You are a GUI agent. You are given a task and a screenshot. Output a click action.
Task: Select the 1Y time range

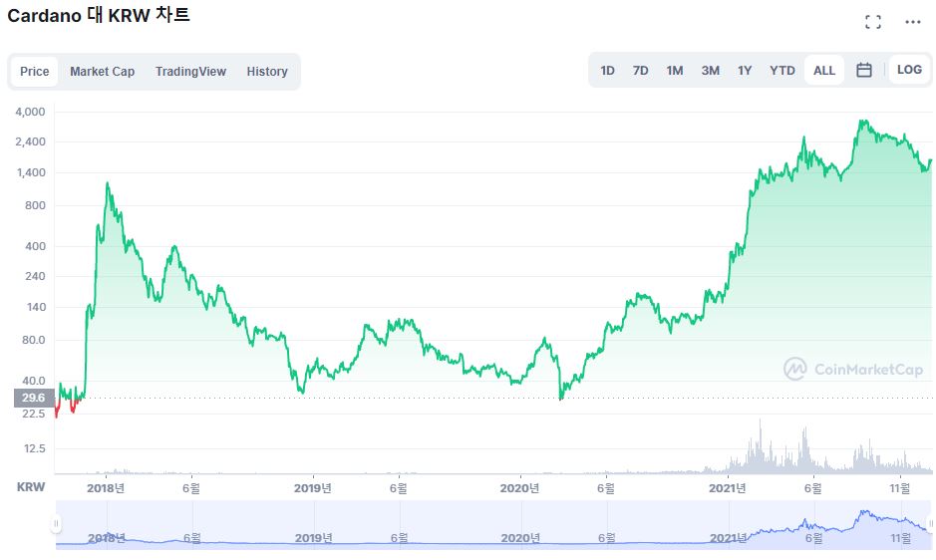[x=745, y=71]
